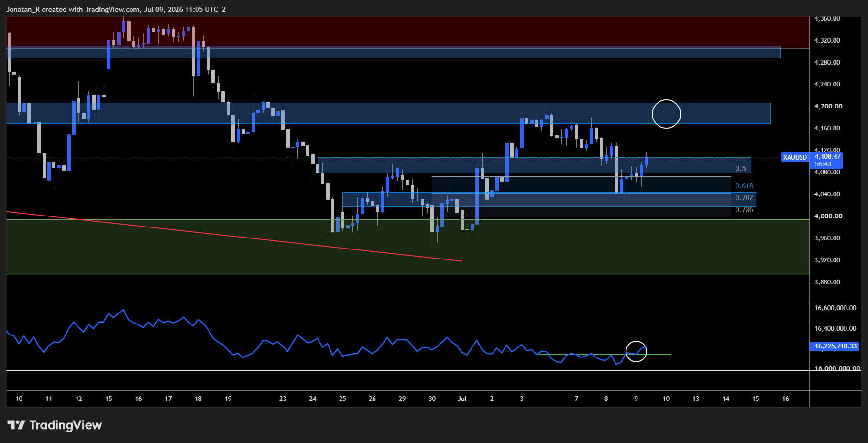Image resolution: width=868 pixels, height=443 pixels.
Task: Click the 0.5 Fibonacci level label
Action: pyautogui.click(x=740, y=169)
